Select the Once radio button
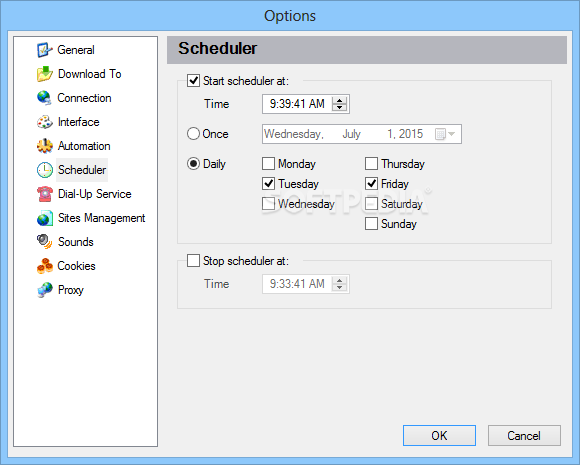The width and height of the screenshot is (580, 465). pos(193,134)
